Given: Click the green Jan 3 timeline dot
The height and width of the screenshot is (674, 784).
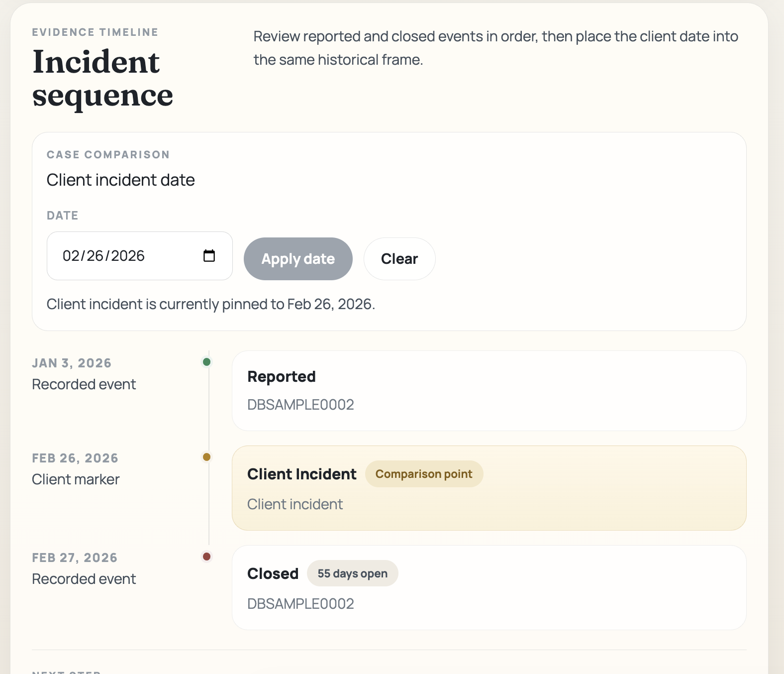Looking at the screenshot, I should point(207,362).
